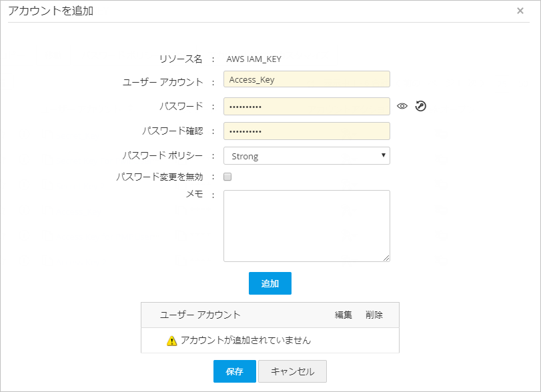This screenshot has height=392, width=541.
Task: Save the account with the 保存 button
Action: [234, 371]
